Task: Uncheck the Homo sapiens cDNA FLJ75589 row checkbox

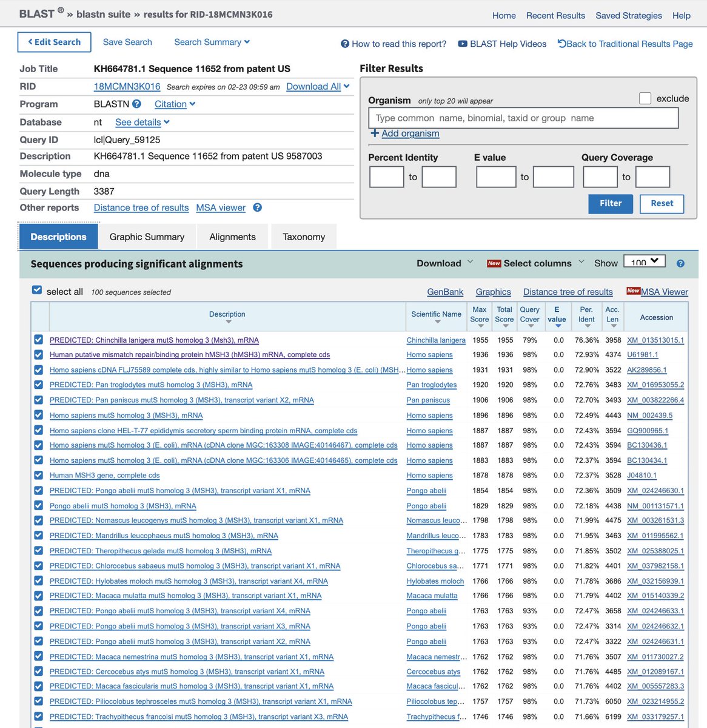Action: pyautogui.click(x=39, y=369)
